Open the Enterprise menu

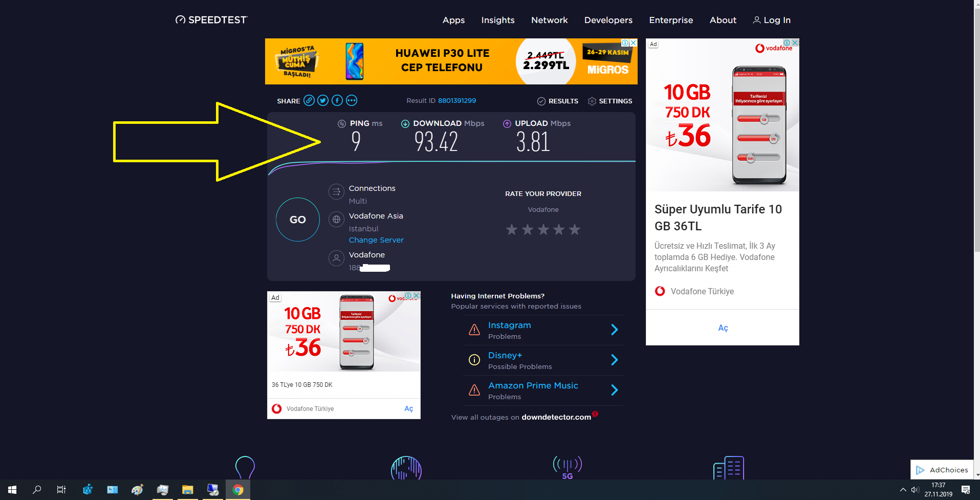tap(671, 20)
